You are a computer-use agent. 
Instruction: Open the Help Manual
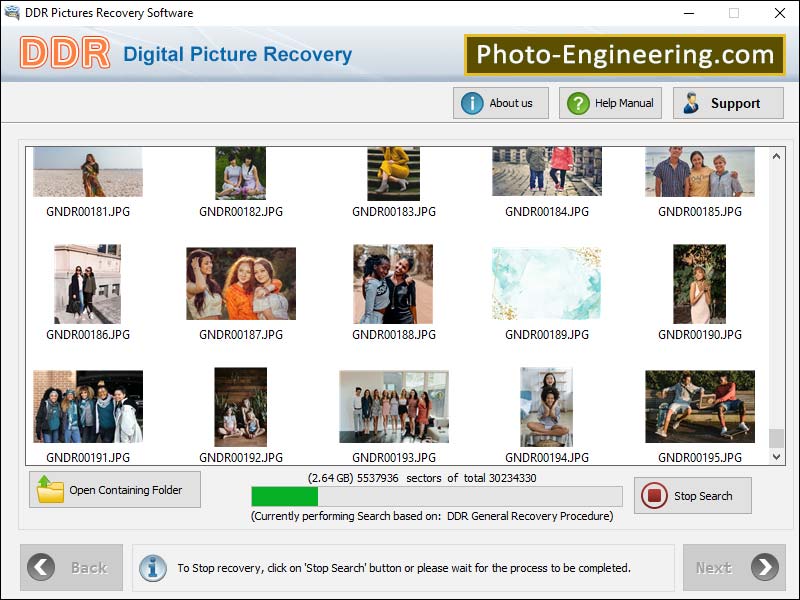[x=610, y=102]
